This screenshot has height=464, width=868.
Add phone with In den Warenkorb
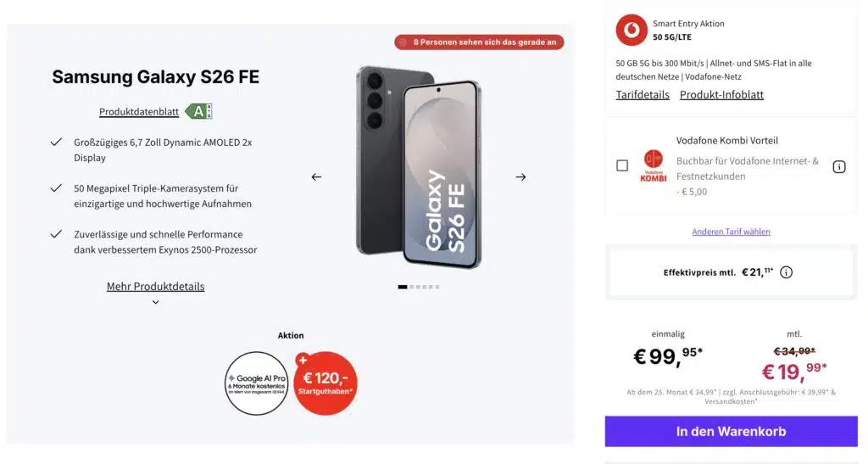(x=732, y=431)
